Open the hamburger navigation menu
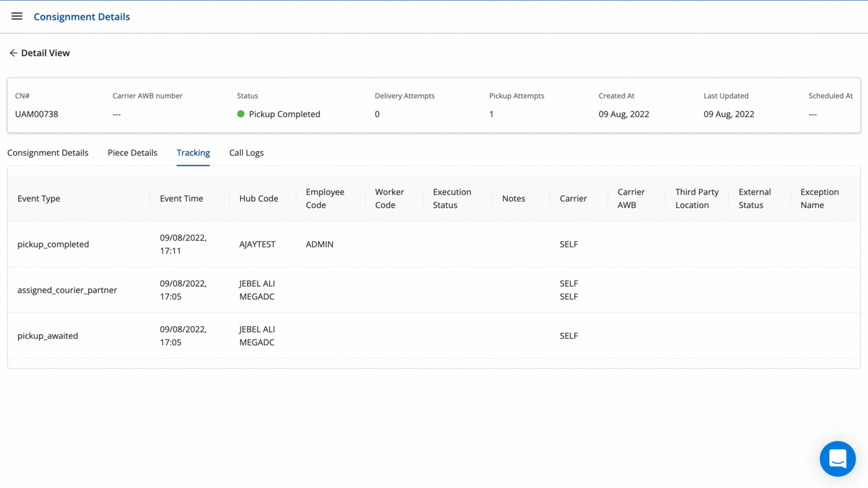 [17, 16]
